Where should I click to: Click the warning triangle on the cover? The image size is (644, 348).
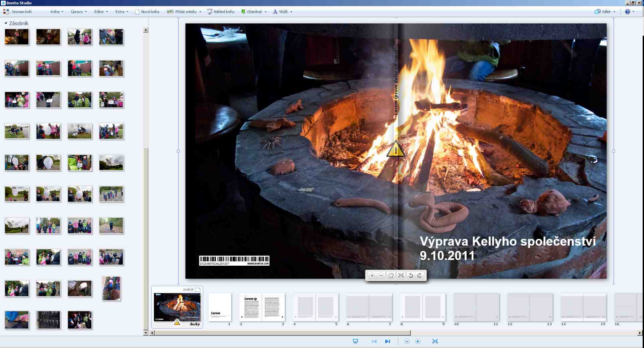point(396,149)
